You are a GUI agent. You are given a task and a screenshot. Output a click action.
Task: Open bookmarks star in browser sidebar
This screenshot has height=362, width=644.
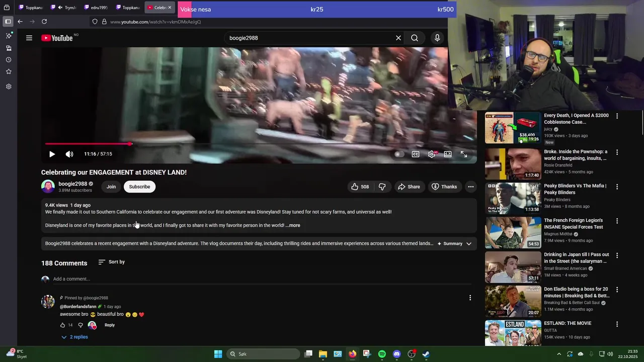[x=9, y=72]
